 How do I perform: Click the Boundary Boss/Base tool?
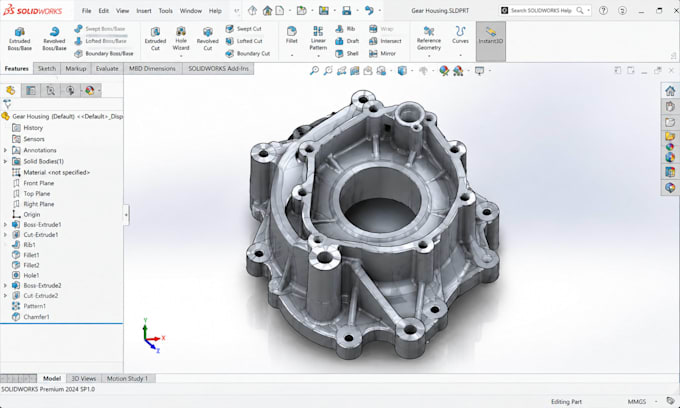[x=104, y=54]
